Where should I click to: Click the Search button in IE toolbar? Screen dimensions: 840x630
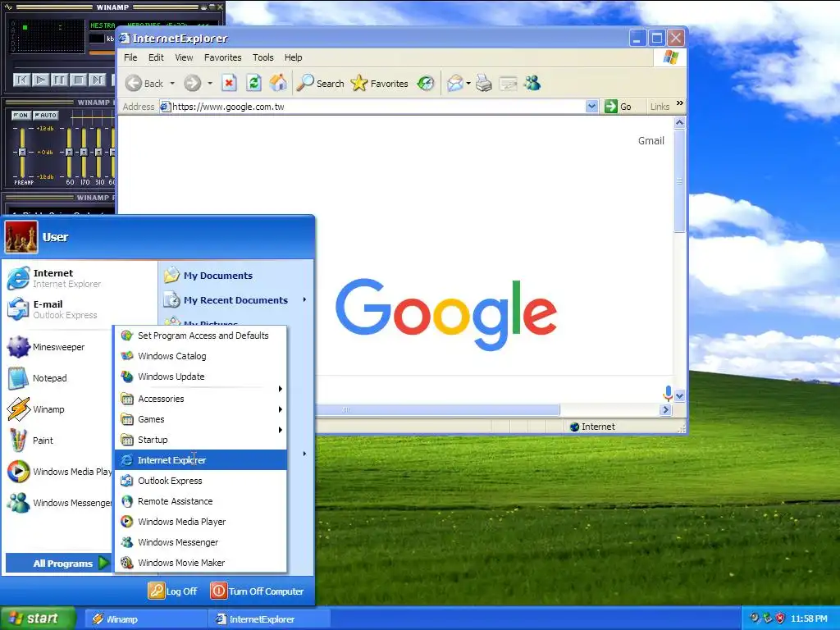pos(320,83)
